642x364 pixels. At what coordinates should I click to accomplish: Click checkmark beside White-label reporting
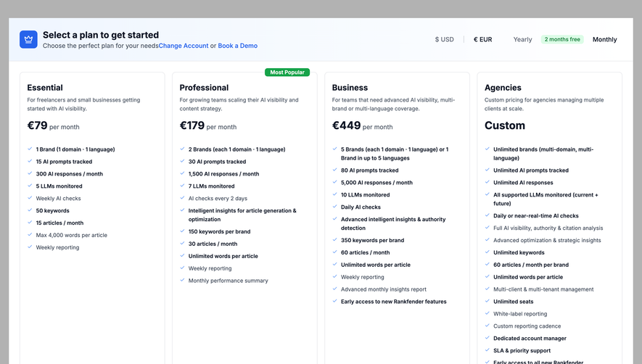[x=487, y=314]
